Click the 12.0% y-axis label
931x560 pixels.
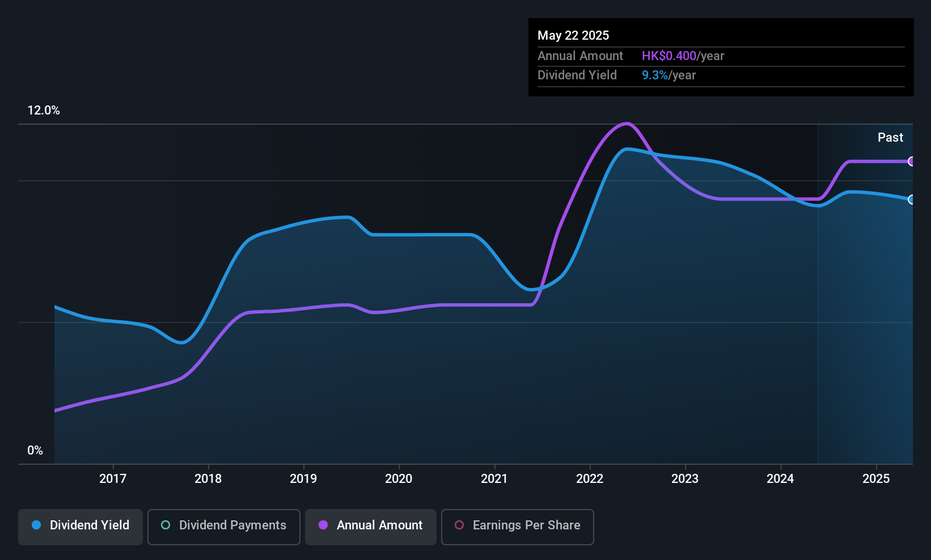click(44, 111)
